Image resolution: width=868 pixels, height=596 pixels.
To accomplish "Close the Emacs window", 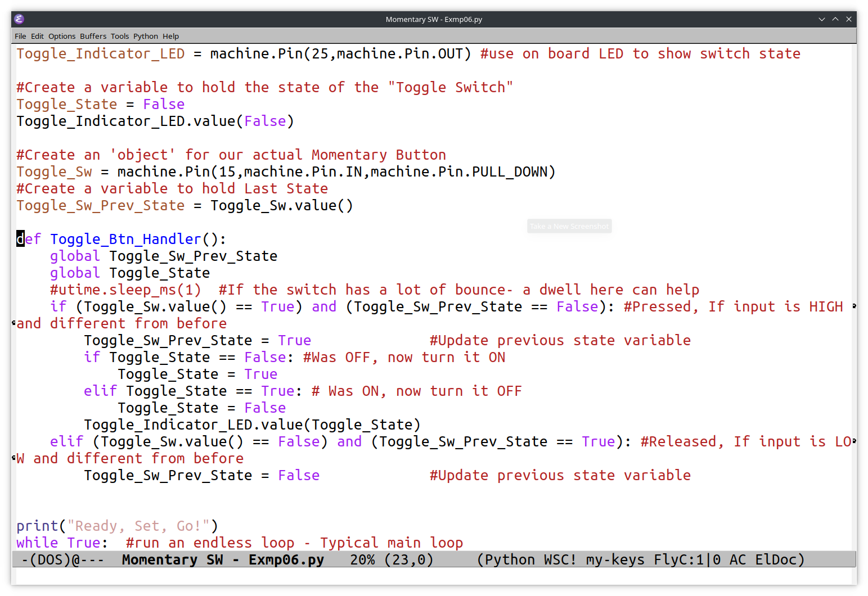I will pos(849,19).
